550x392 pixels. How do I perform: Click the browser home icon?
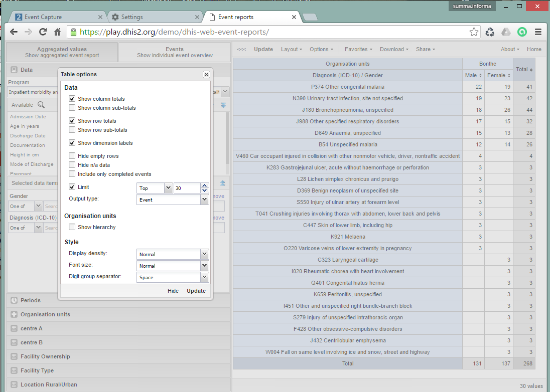58,32
